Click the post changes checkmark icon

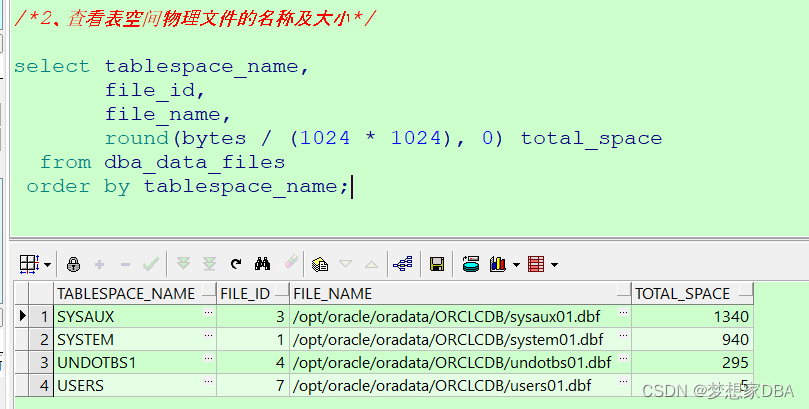[x=151, y=264]
